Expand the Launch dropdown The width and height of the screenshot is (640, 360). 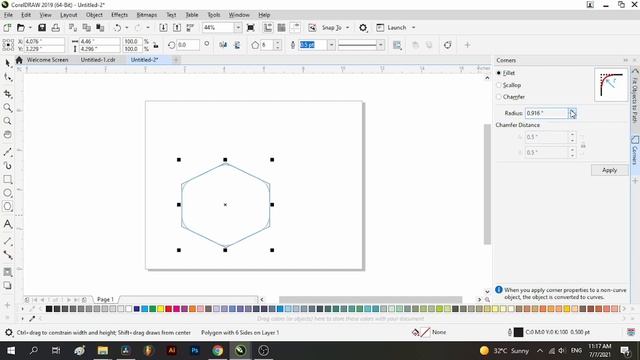[413, 28]
